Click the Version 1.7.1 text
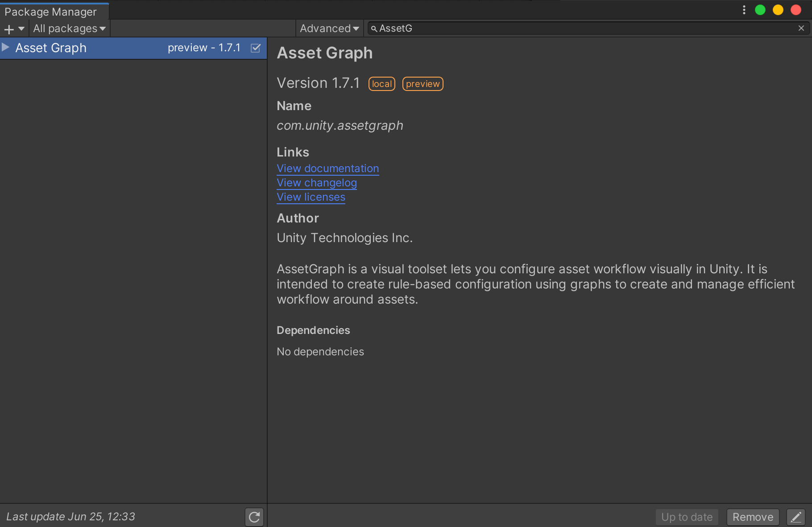This screenshot has width=812, height=527. click(318, 83)
